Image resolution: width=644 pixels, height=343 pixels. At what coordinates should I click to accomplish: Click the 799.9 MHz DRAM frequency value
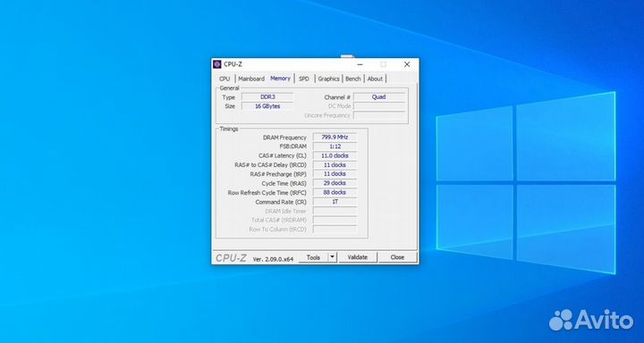click(x=335, y=138)
